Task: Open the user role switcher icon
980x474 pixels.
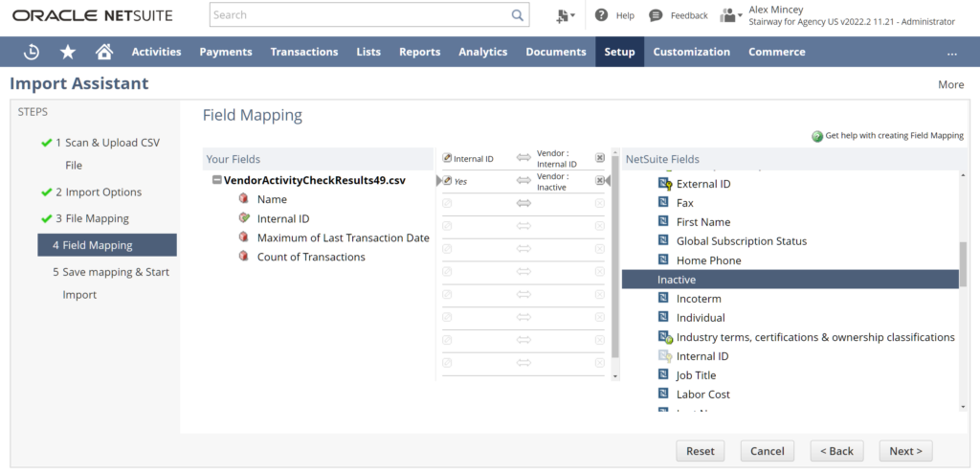Action: (730, 15)
